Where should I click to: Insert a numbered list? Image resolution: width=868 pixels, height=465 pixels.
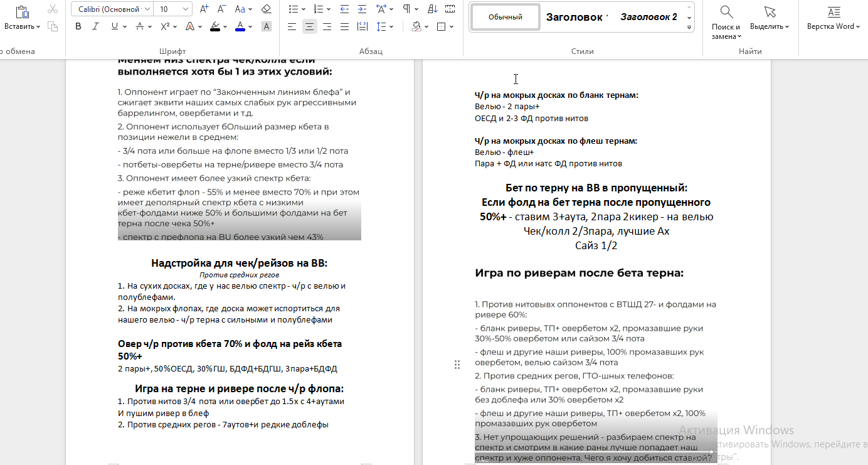tap(318, 9)
